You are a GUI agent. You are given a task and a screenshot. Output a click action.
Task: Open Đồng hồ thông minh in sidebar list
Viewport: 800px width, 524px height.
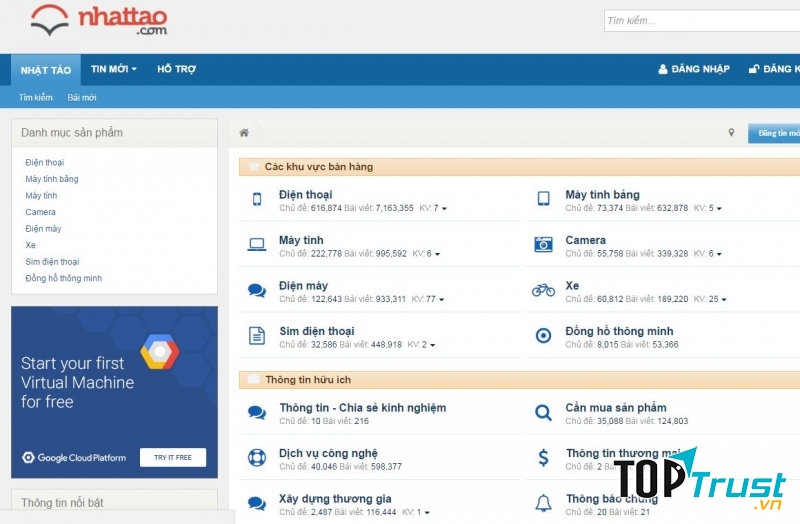pos(63,278)
